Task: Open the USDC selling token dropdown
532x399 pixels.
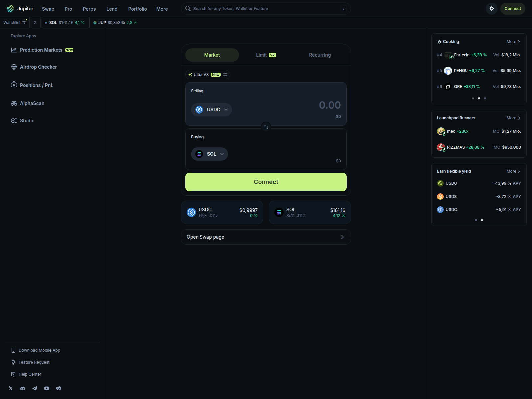Action: 211,110
